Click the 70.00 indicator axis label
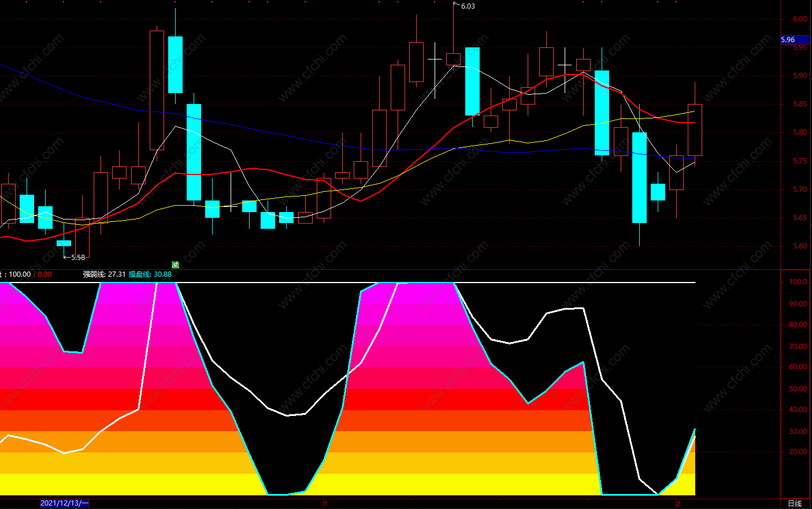 [x=798, y=347]
